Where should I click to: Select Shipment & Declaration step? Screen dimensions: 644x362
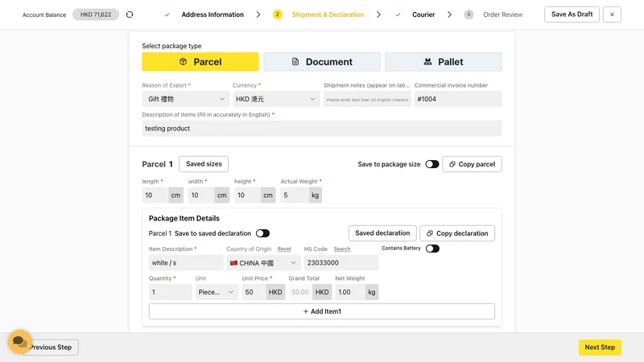point(328,14)
